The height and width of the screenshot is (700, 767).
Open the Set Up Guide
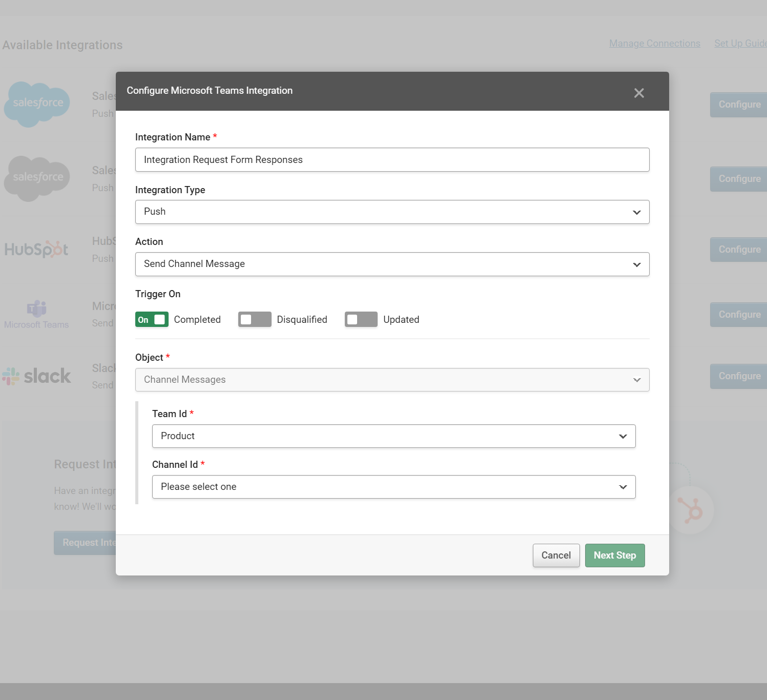(739, 43)
